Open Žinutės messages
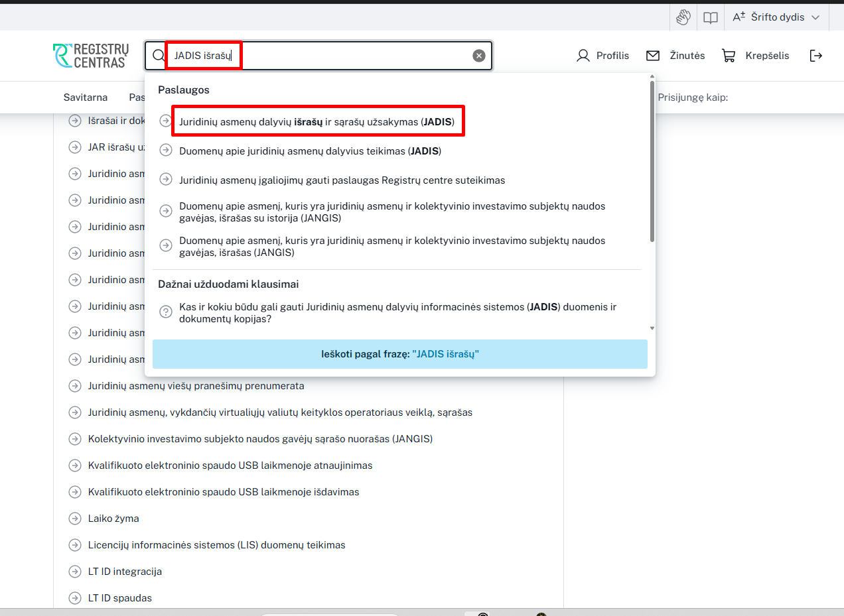This screenshot has width=844, height=616. click(x=675, y=56)
